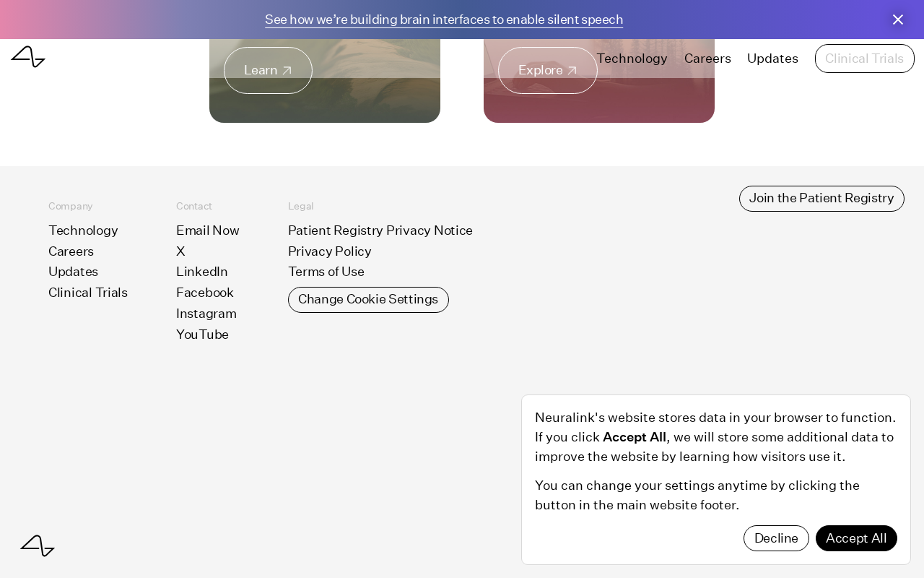
Task: Dismiss the silent speech announcement banner
Action: tap(898, 20)
